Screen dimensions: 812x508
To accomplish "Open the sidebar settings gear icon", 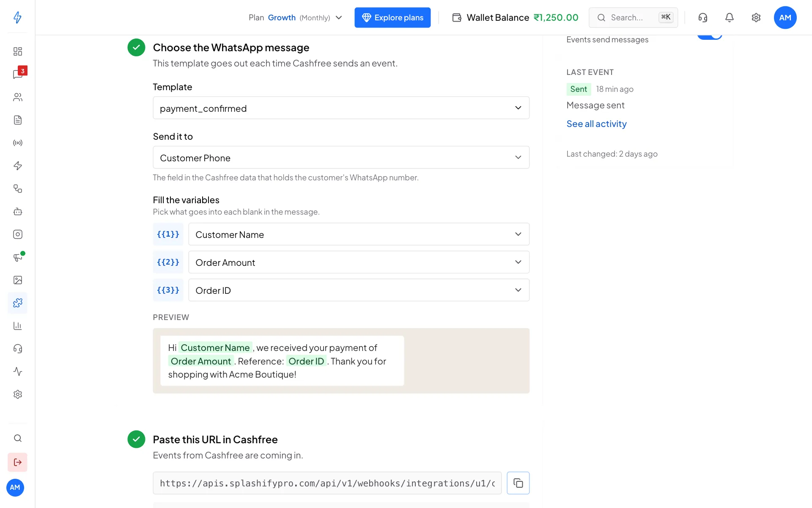I will pos(17,395).
